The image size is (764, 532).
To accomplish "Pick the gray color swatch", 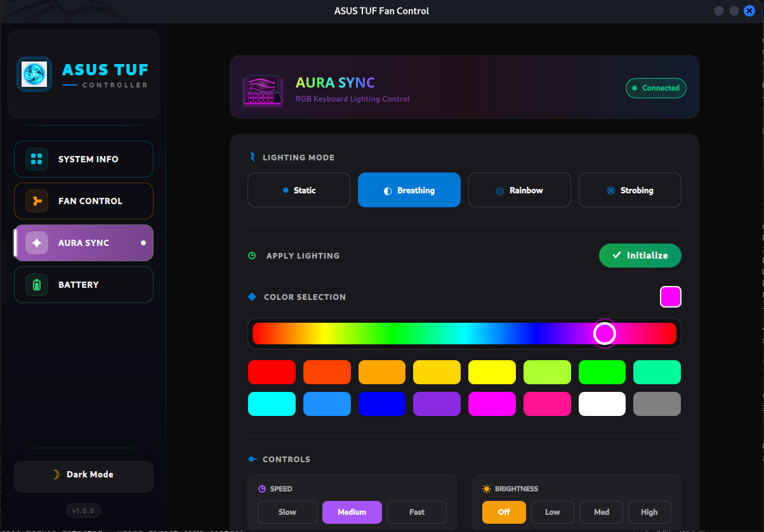I will (657, 404).
